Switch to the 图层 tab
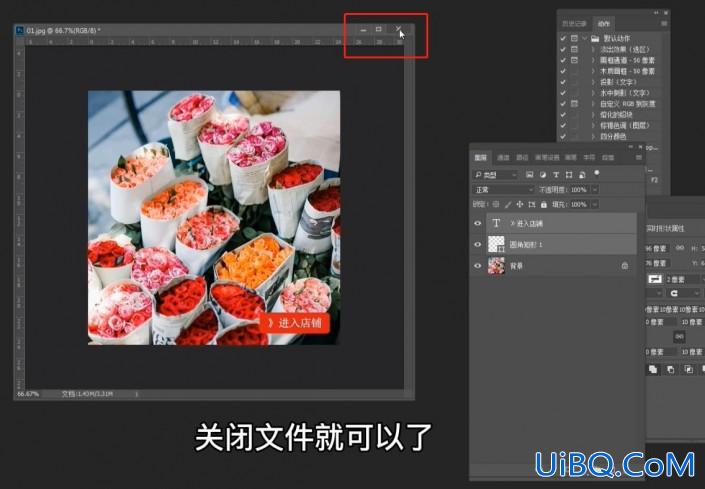The height and width of the screenshot is (489, 705). tap(481, 157)
